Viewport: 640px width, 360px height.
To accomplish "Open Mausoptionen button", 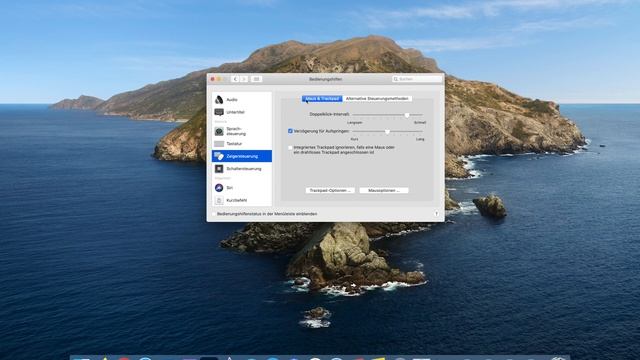I will (x=384, y=190).
